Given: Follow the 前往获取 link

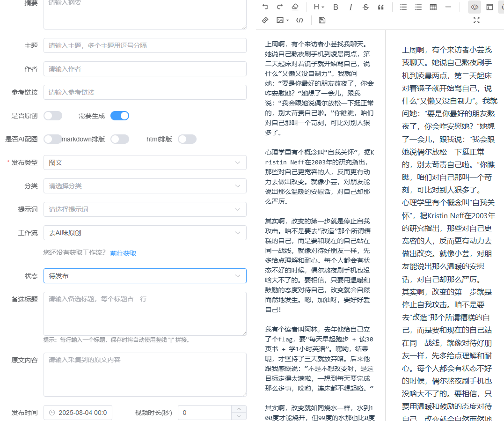Looking at the screenshot, I should tap(123, 253).
